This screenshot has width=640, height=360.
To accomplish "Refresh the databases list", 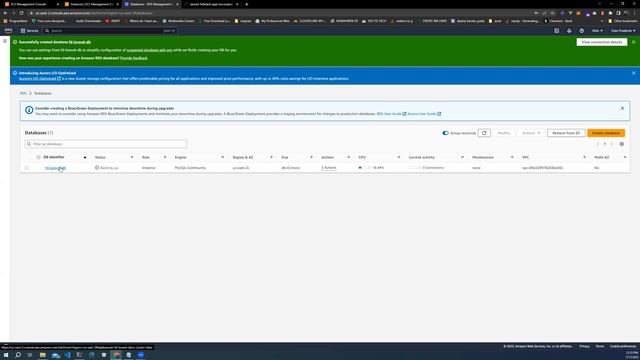I will tap(484, 133).
